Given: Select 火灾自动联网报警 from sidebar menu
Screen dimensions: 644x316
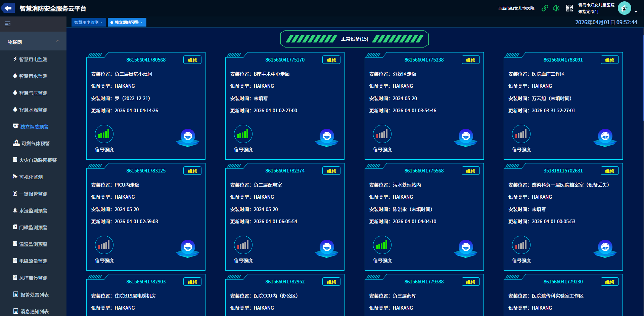Looking at the screenshot, I should (38, 160).
